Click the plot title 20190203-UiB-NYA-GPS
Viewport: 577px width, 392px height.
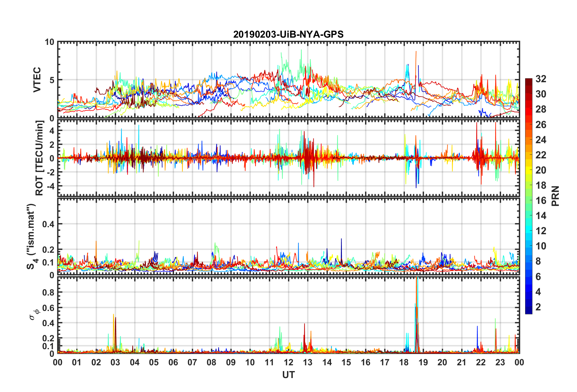[x=288, y=34]
